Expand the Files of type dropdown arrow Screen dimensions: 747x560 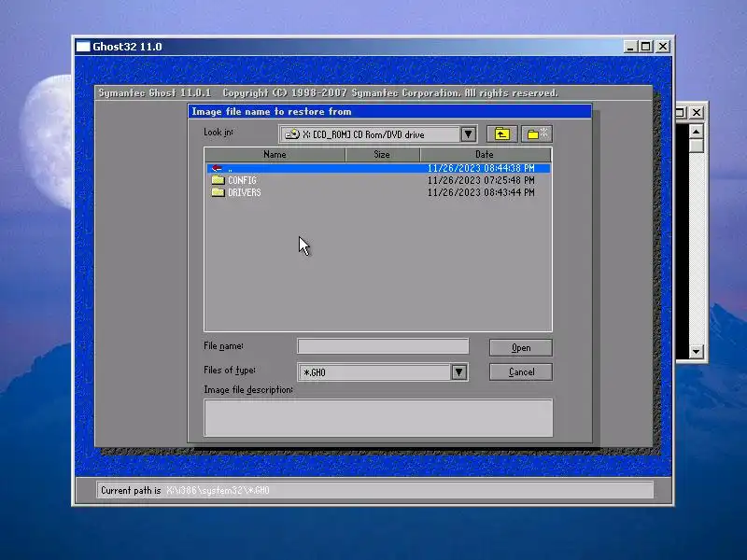point(458,372)
